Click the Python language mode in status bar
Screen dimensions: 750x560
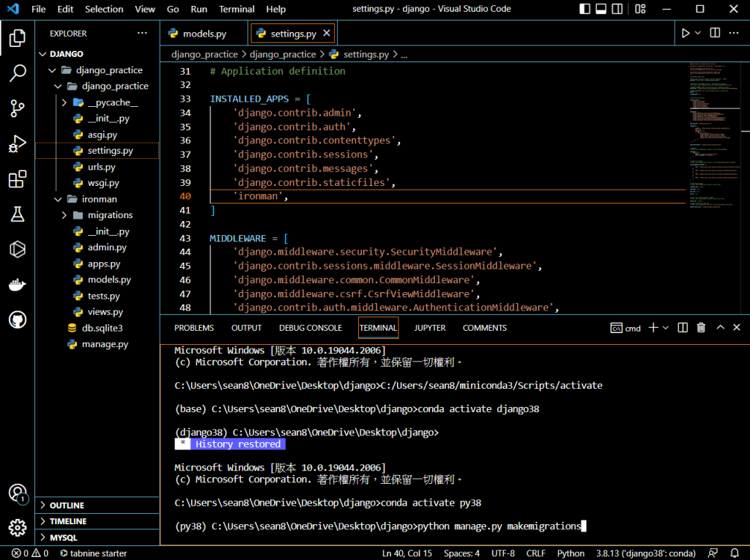[571, 553]
